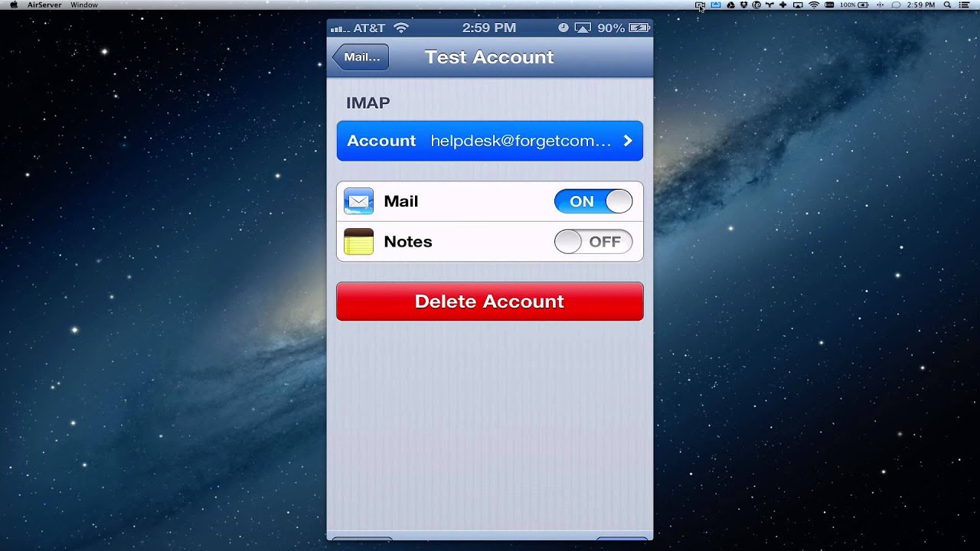Click the macOS 2:59 PM clock
The height and width of the screenshot is (551, 980).
921,5
